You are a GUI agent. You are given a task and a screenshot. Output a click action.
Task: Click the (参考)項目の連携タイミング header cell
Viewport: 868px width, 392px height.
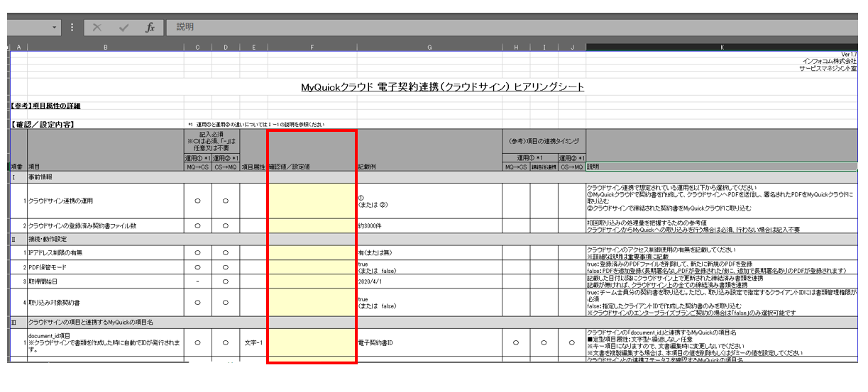544,141
